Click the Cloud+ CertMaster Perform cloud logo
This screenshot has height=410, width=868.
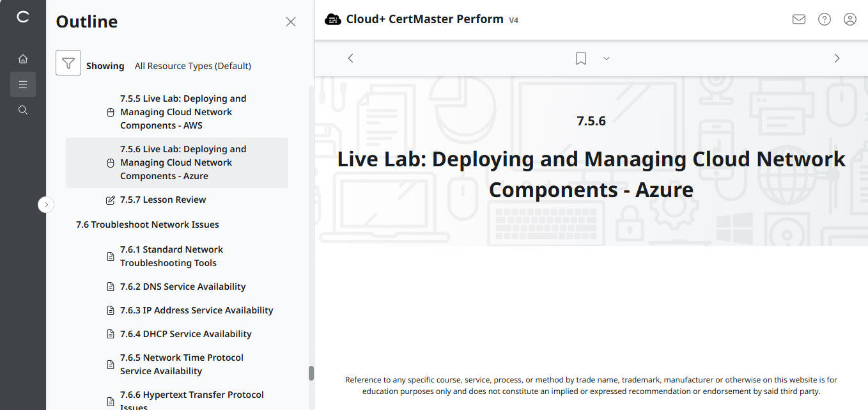[333, 19]
